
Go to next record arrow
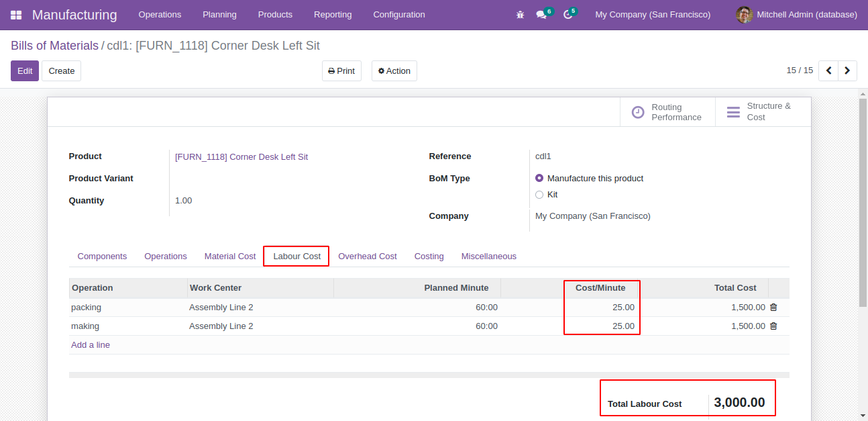pyautogui.click(x=847, y=71)
